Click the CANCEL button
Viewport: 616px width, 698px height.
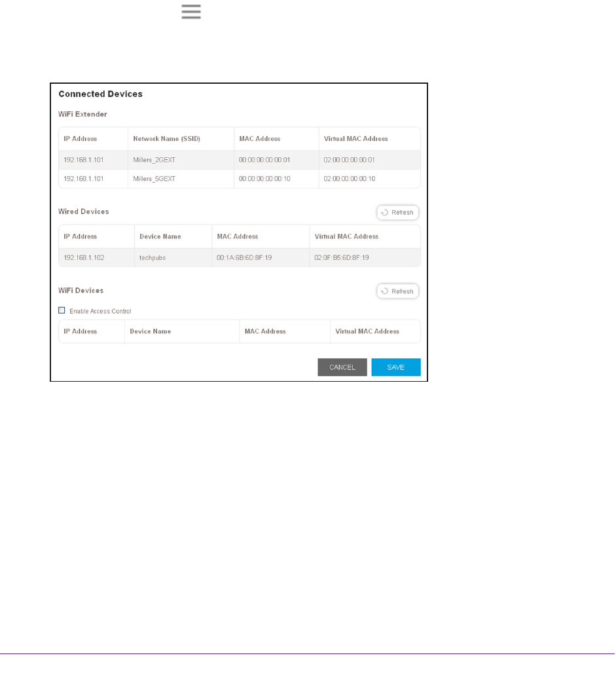(342, 367)
